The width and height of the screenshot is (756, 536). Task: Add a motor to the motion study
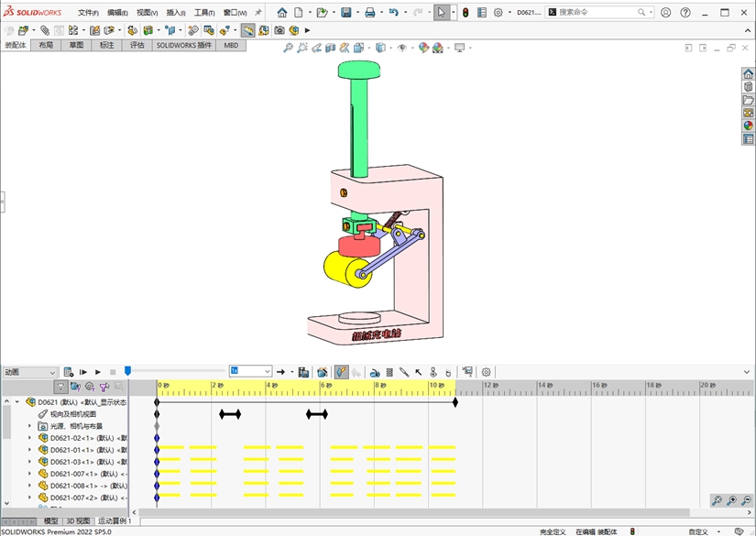click(375, 372)
